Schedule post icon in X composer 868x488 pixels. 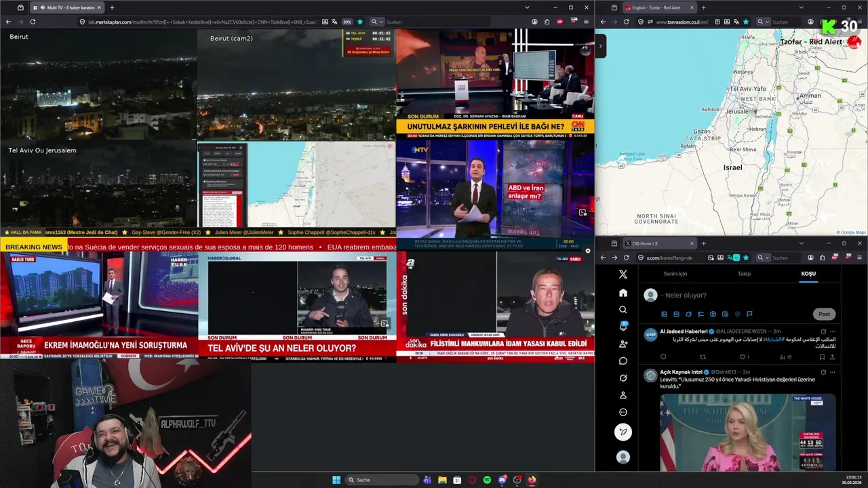click(725, 314)
